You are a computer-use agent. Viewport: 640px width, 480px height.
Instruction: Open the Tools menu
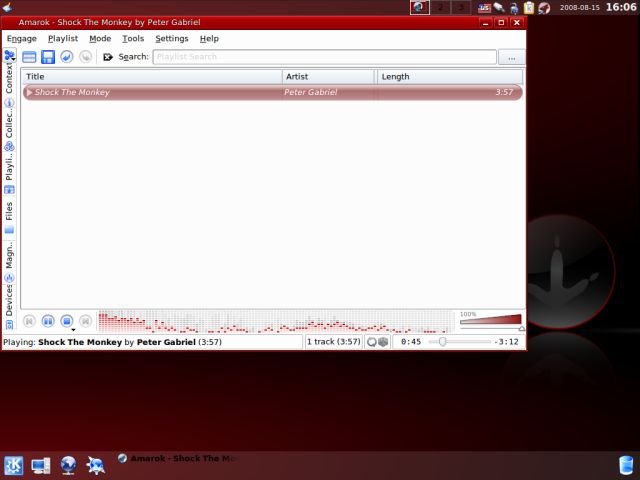[x=133, y=38]
